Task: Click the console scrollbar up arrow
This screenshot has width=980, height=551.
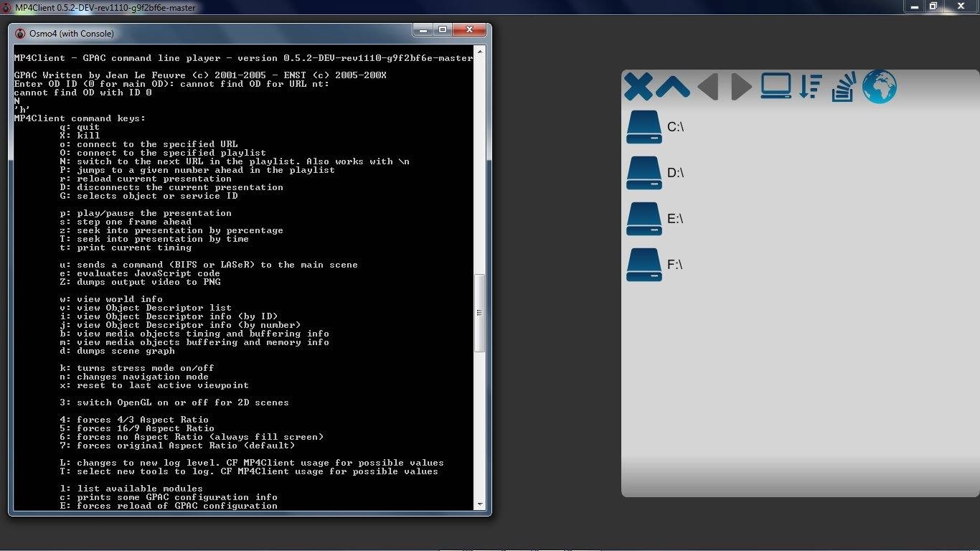Action: tap(480, 51)
